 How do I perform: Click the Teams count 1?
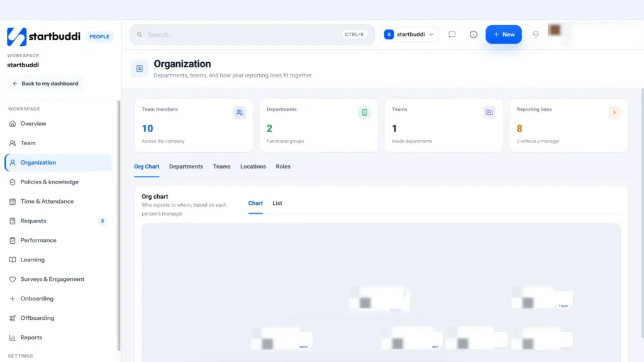pos(394,128)
